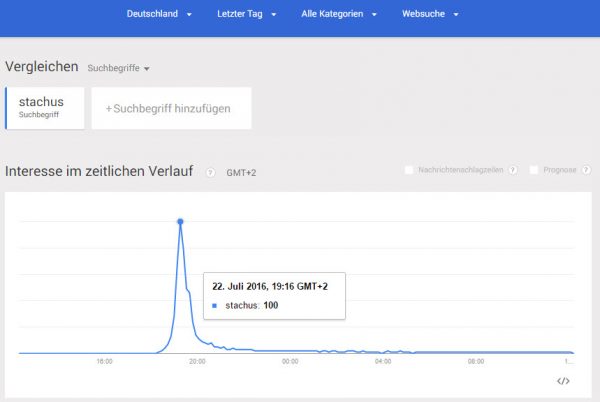This screenshot has height=402, width=600.
Task: Click the embed code icon below chart
Action: pyautogui.click(x=563, y=381)
